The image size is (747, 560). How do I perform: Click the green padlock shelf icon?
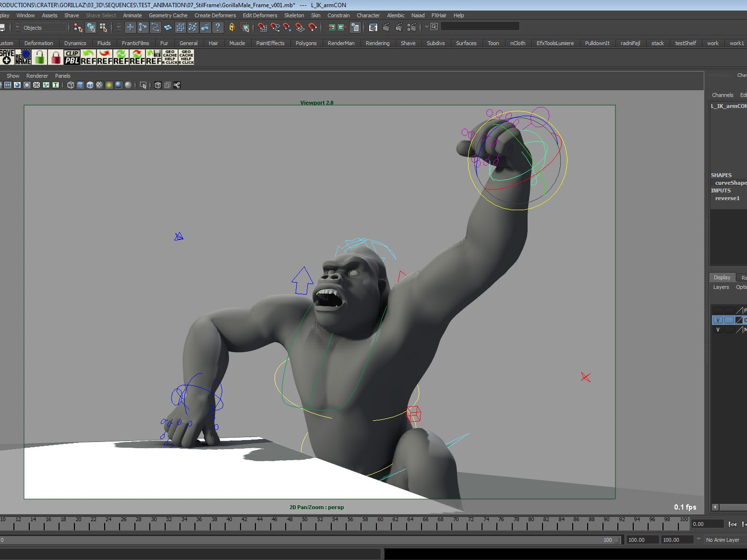[x=40, y=57]
